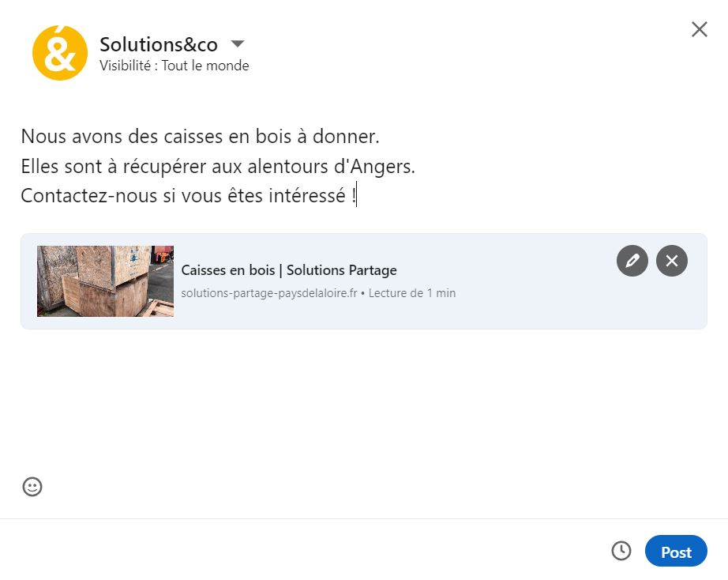
Task: Click the Solutions&co yellow ampersand logo
Action: (60, 53)
